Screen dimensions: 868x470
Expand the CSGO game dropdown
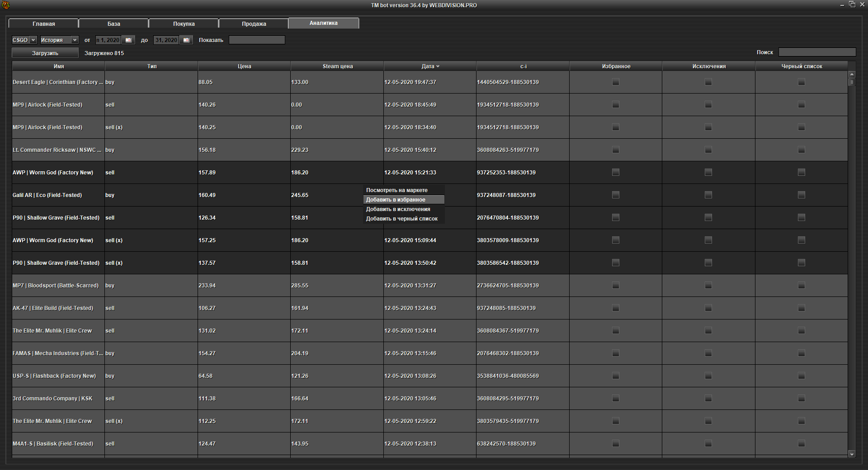coord(33,40)
